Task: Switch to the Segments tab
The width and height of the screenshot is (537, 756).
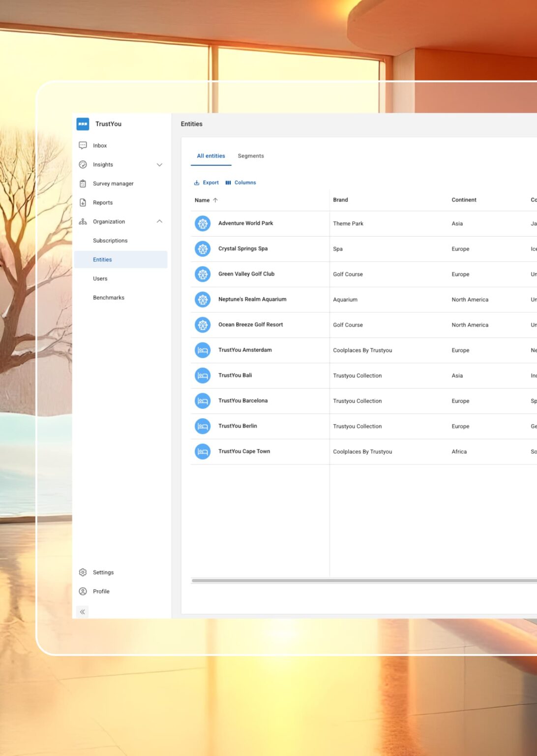Action: 251,156
